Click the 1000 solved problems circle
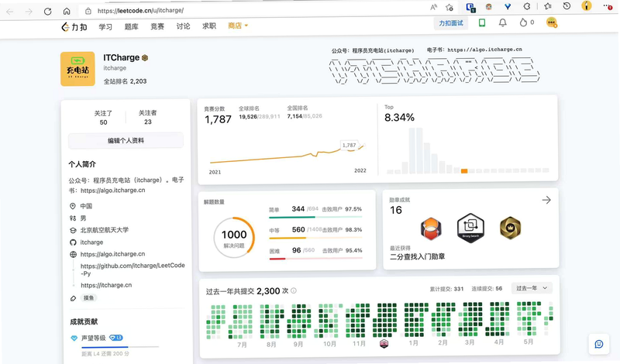The width and height of the screenshot is (620, 364). (234, 238)
